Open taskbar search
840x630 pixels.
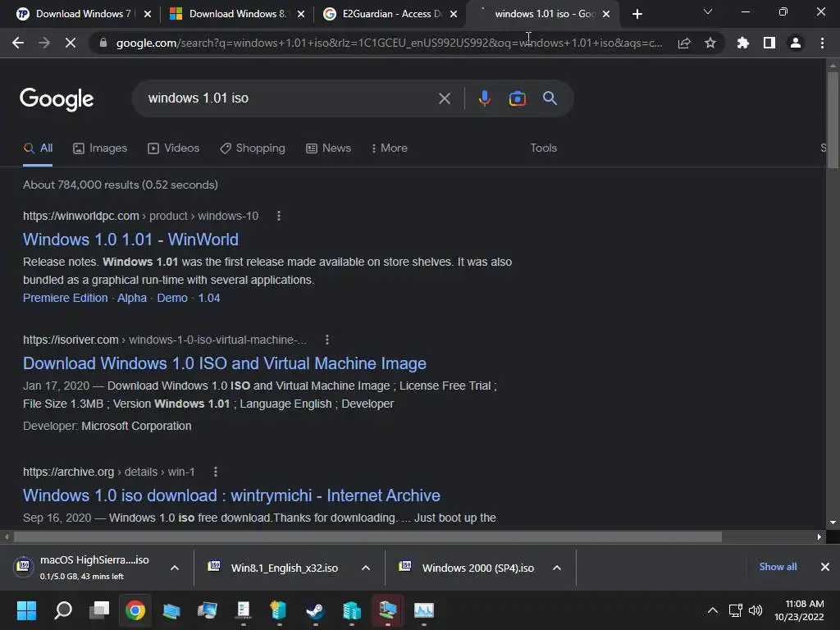tap(63, 610)
